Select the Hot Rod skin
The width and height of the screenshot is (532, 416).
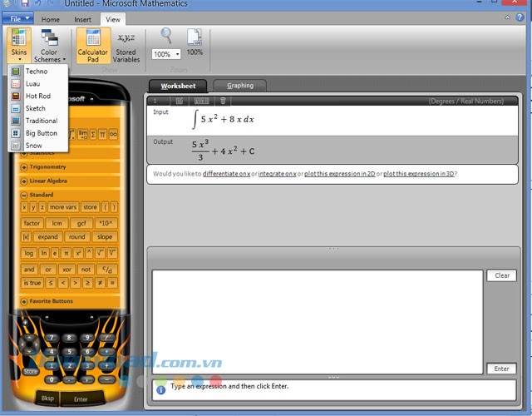point(37,96)
